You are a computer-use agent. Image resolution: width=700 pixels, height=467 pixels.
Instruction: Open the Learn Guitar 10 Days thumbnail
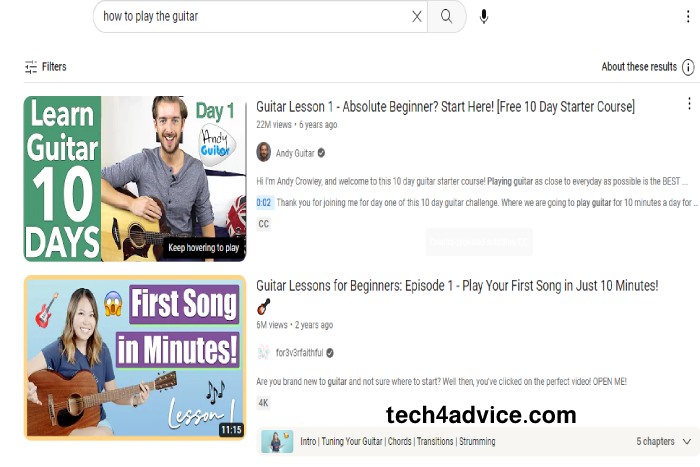[x=135, y=178]
